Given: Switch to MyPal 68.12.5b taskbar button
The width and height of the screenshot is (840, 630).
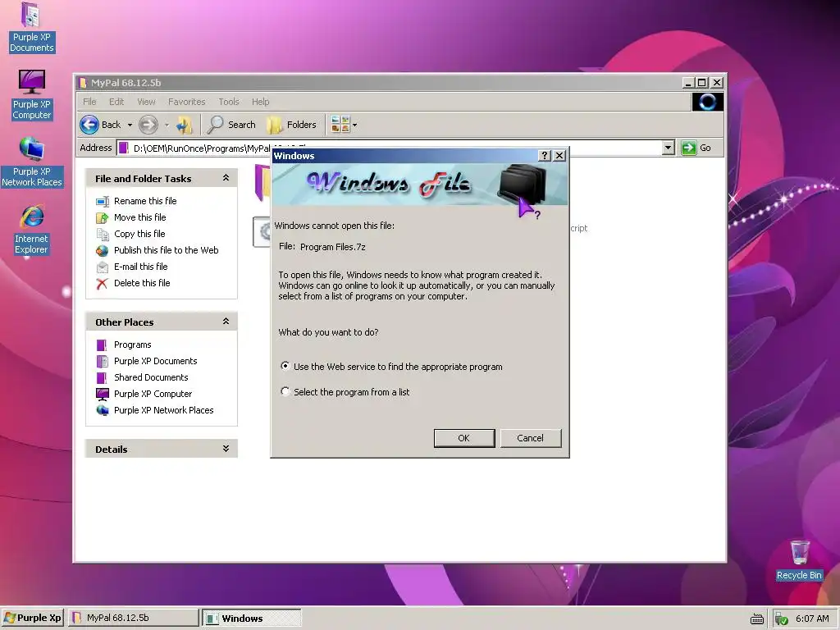Looking at the screenshot, I should coord(134,619).
